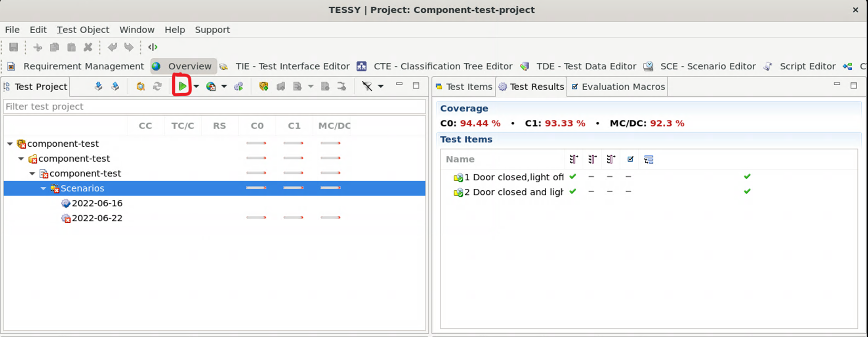This screenshot has width=868, height=337.
Task: Click the import database icon in Test Project
Action: coord(98,86)
